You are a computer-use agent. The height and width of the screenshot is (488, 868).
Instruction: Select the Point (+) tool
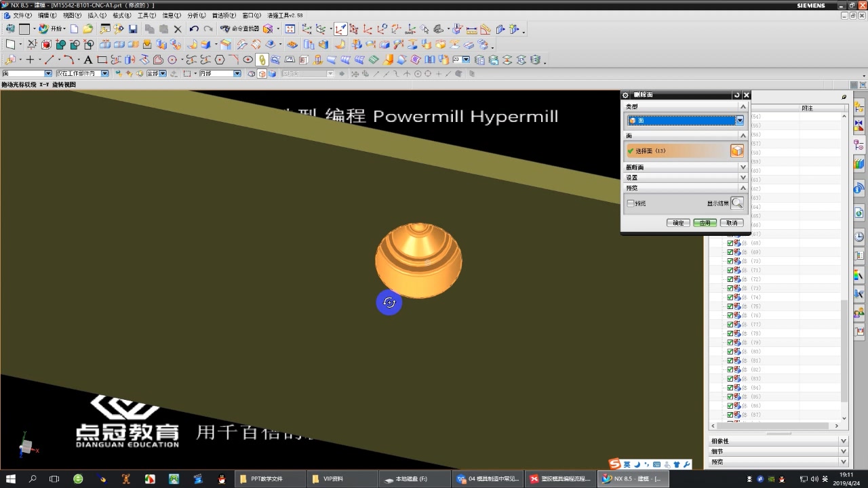point(30,60)
